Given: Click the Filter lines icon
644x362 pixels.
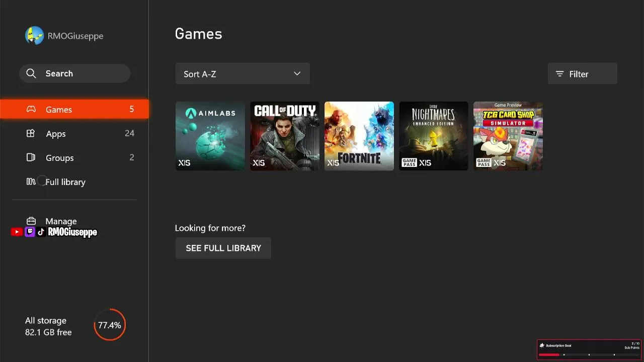Looking at the screenshot, I should coord(559,74).
